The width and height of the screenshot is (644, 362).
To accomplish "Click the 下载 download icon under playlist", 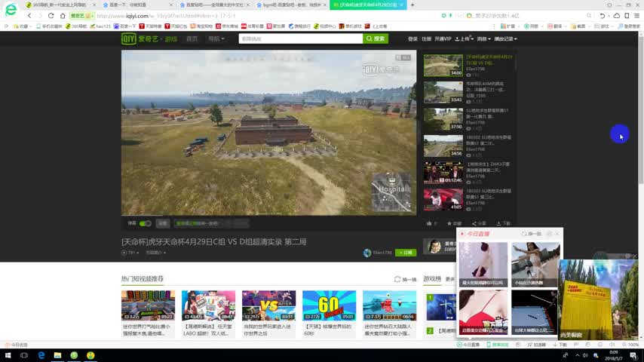I will [x=504, y=223].
